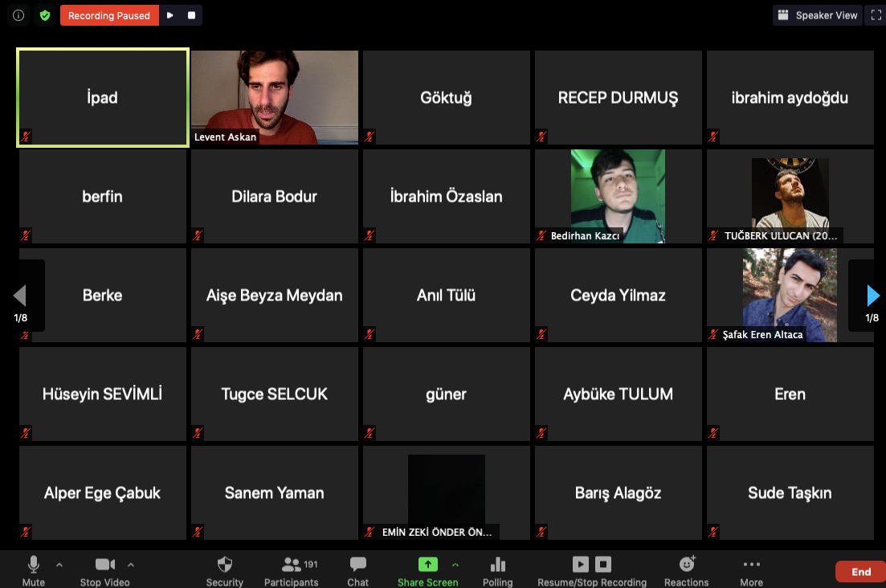Click the muted mic icon on Ceyda Yilmaz's tile

[541, 334]
